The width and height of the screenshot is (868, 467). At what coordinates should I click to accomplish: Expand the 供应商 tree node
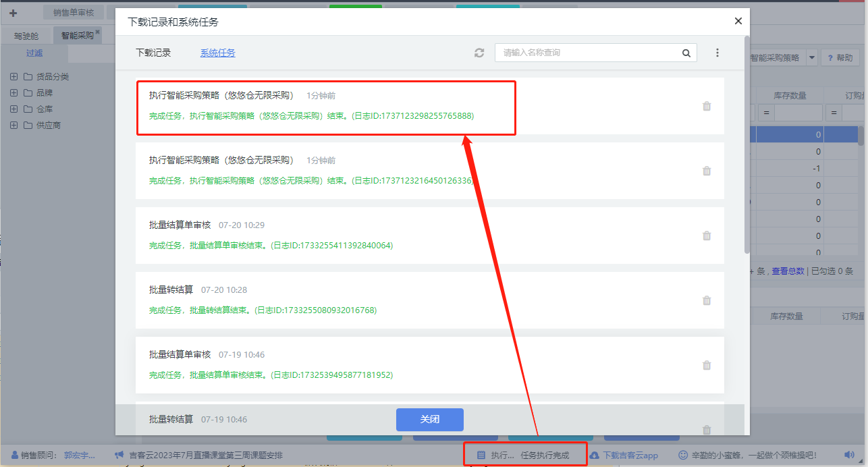(14, 125)
